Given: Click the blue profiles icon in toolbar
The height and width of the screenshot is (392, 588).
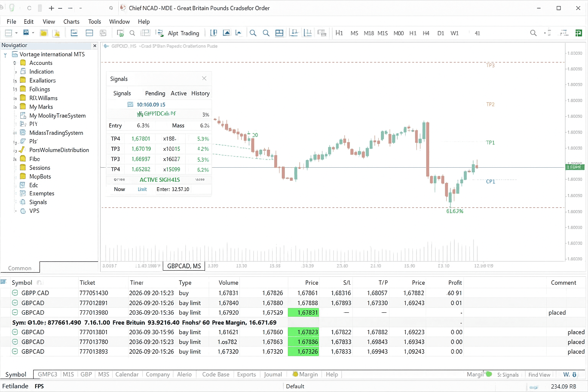Looking at the screenshot, I should [26, 33].
